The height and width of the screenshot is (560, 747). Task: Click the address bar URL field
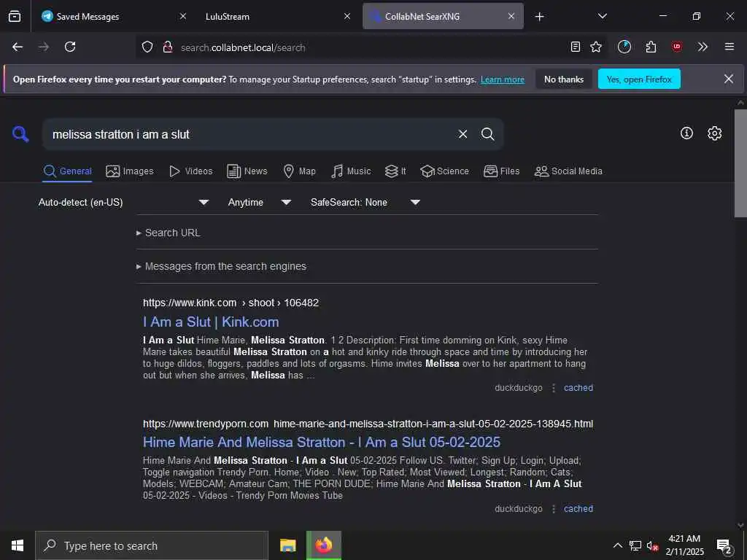(x=371, y=47)
